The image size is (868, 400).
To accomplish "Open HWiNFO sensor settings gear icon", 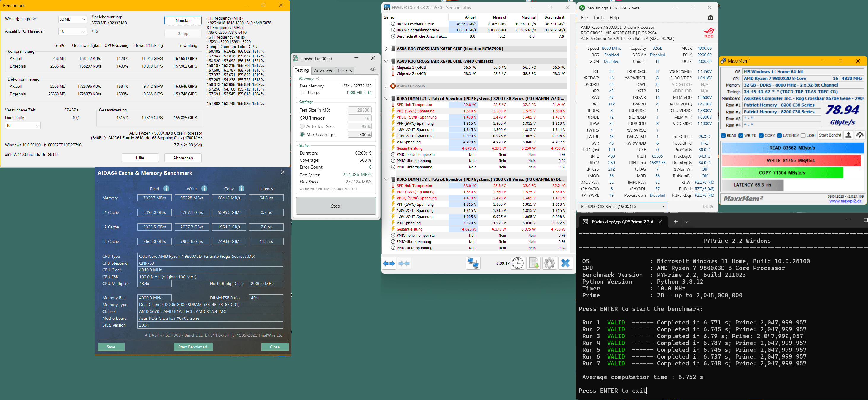I will (549, 263).
